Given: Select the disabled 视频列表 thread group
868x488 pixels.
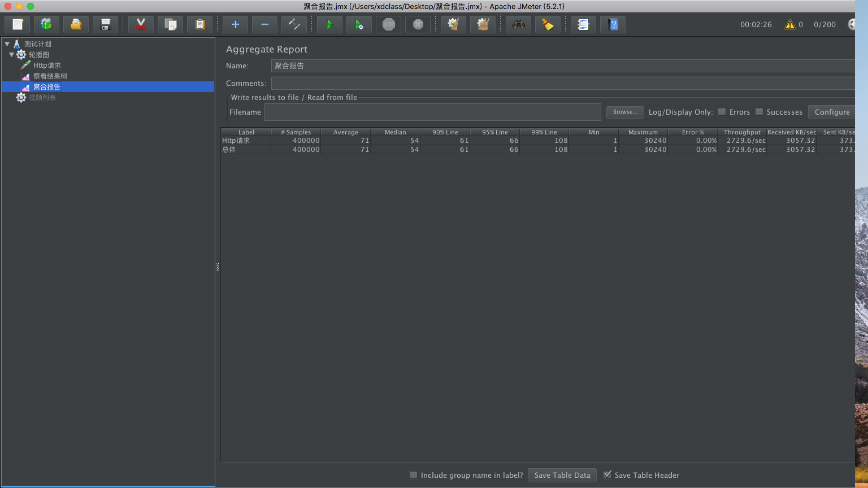Looking at the screenshot, I should click(x=42, y=98).
